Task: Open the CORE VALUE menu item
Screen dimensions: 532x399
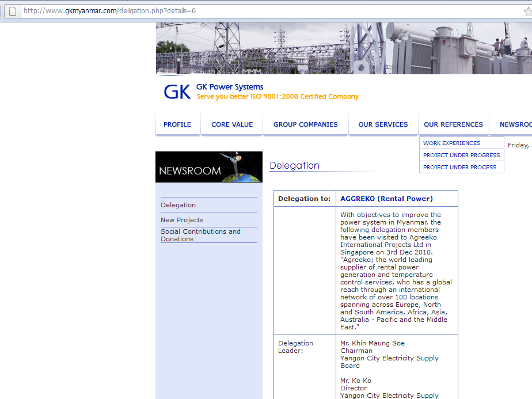Action: pyautogui.click(x=232, y=124)
